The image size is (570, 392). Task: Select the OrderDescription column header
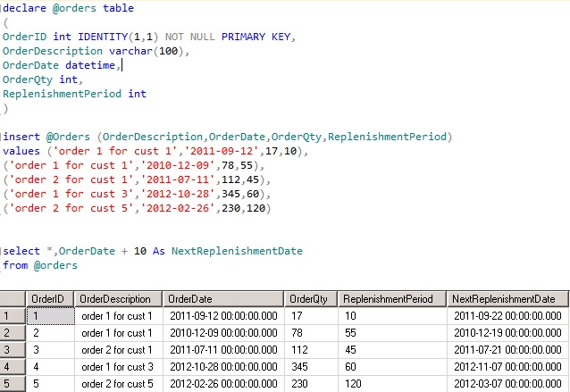click(x=118, y=299)
